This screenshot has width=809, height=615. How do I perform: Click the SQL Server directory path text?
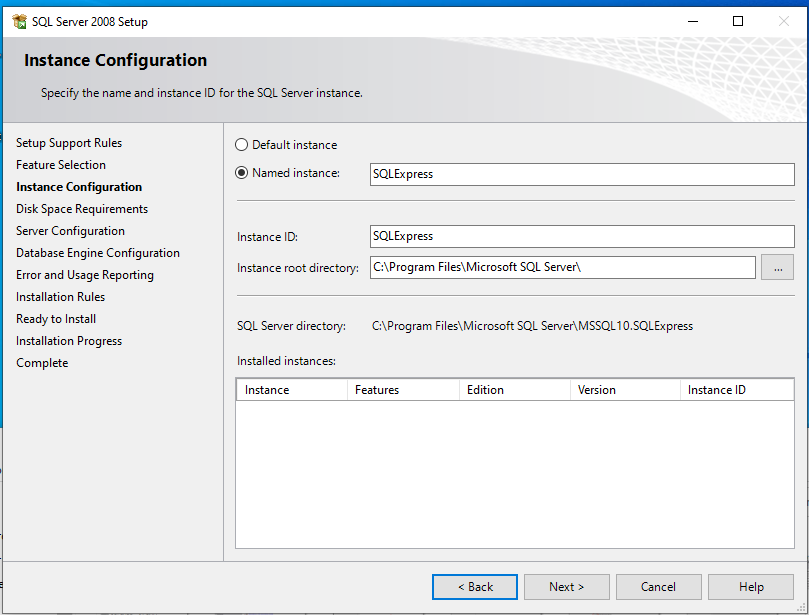(532, 326)
